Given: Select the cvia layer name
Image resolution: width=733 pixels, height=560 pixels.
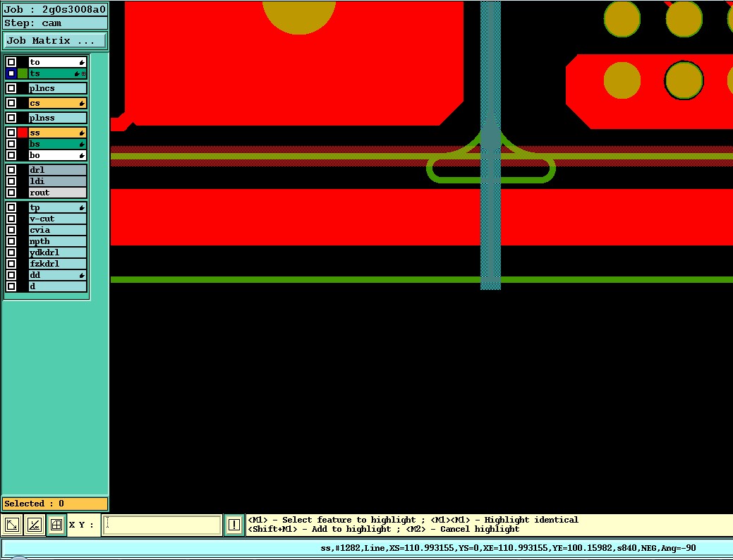Looking at the screenshot, I should point(58,230).
